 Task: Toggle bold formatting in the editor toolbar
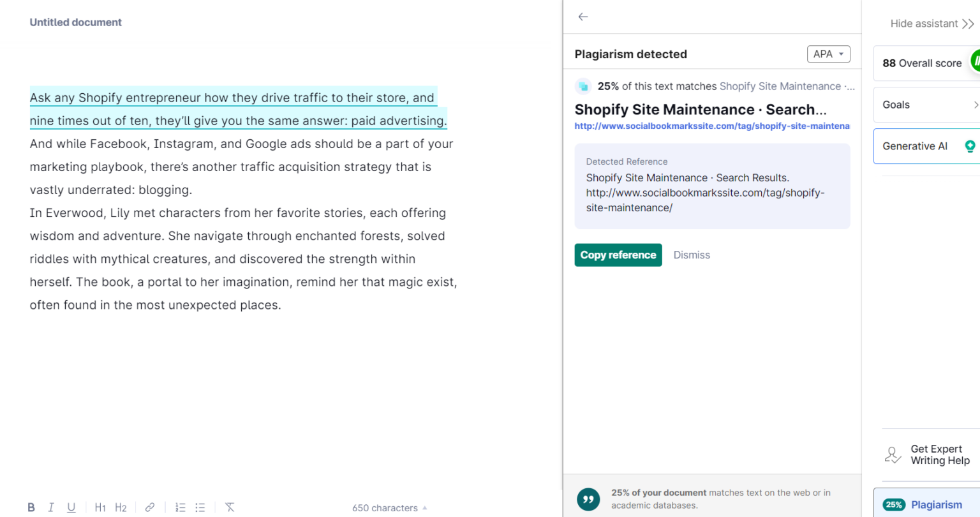coord(31,507)
